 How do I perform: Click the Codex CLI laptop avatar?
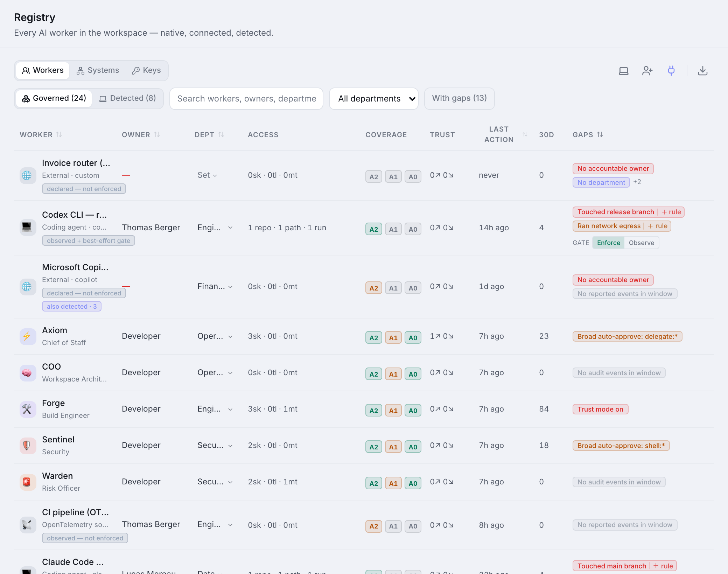[27, 227]
